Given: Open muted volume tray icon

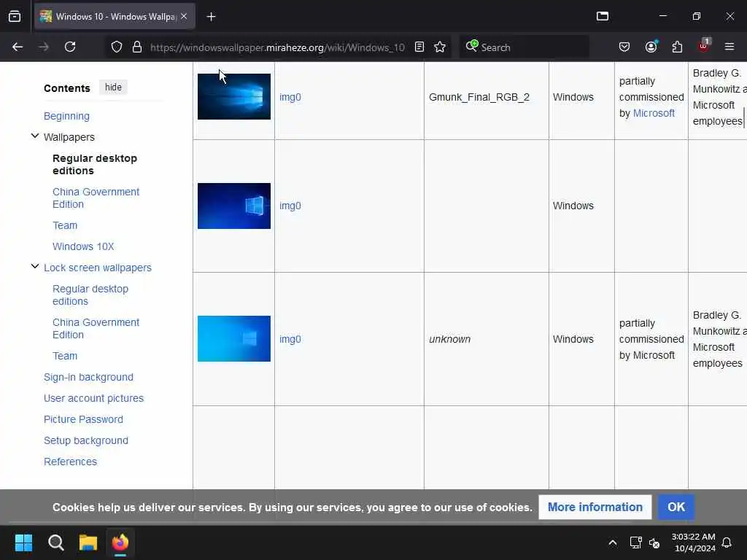Looking at the screenshot, I should tap(654, 542).
